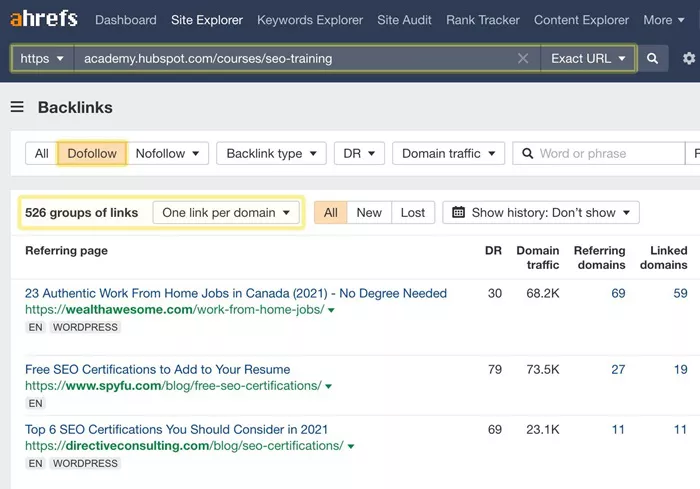The image size is (700, 489).
Task: Open the hamburger menu beside Backlinks
Action: click(x=17, y=107)
